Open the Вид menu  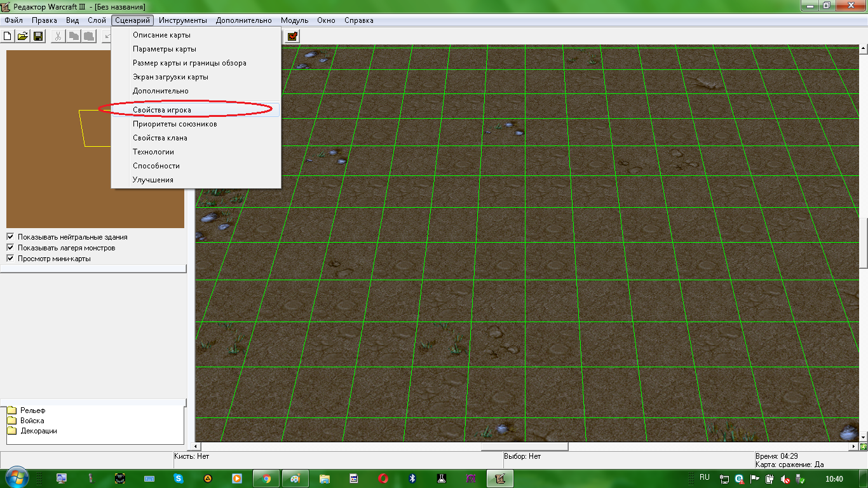tap(72, 20)
